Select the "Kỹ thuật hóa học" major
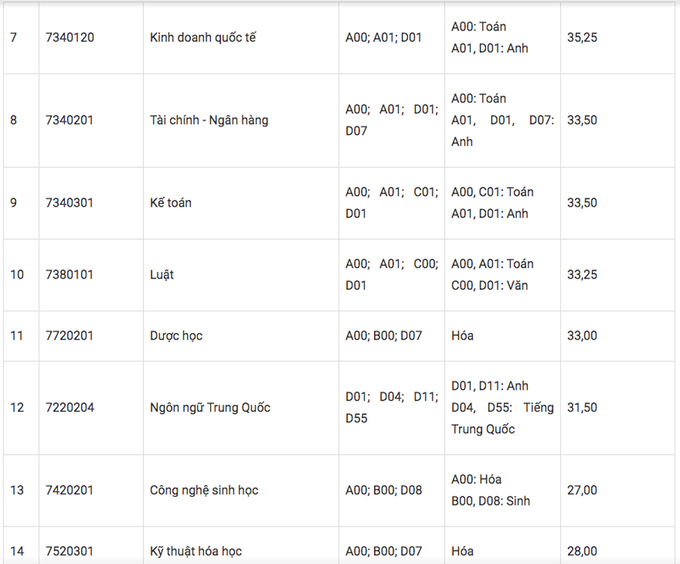 (x=196, y=551)
